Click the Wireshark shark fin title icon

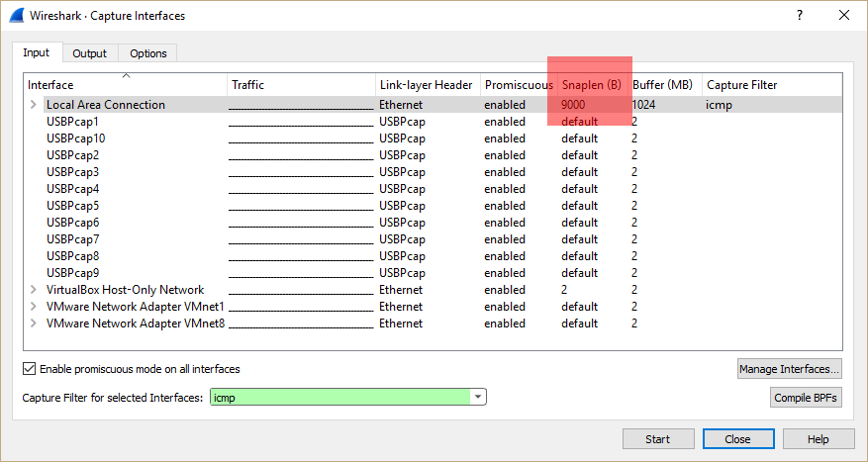(x=17, y=15)
